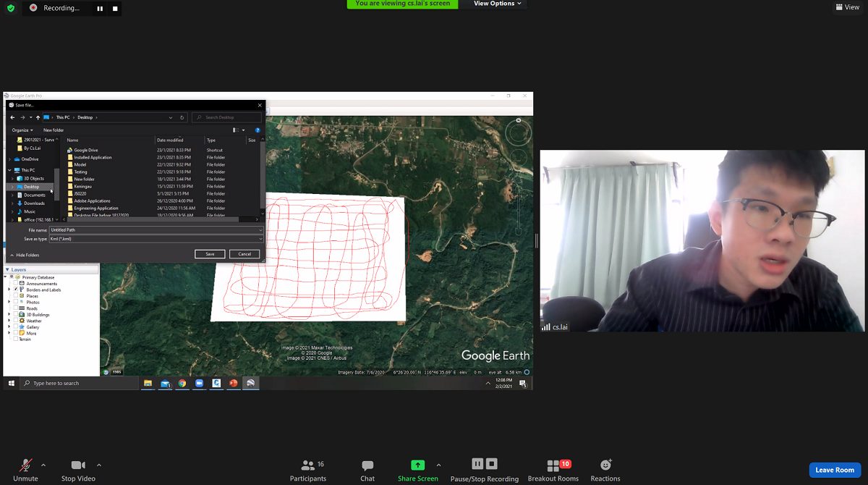Pause the recording in the bottom Zoom toolbar

pos(477,464)
